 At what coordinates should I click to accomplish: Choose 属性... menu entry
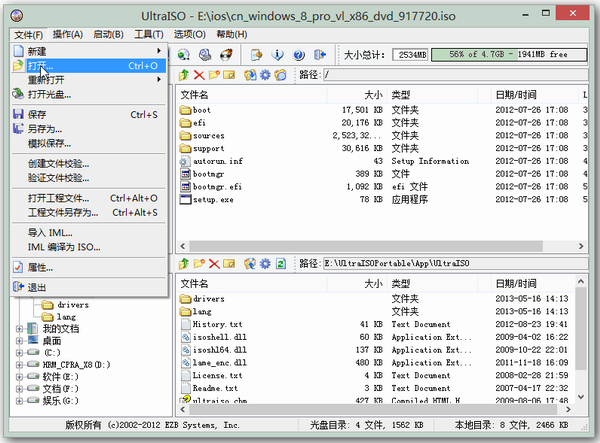(x=89, y=267)
